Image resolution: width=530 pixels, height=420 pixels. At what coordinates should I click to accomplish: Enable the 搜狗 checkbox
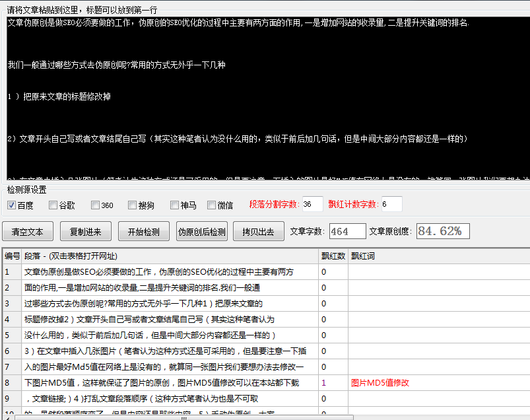133,205
